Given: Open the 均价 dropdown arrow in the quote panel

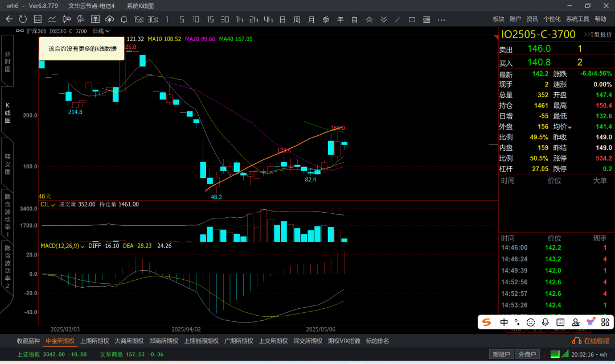Looking at the screenshot, I should pos(569,127).
